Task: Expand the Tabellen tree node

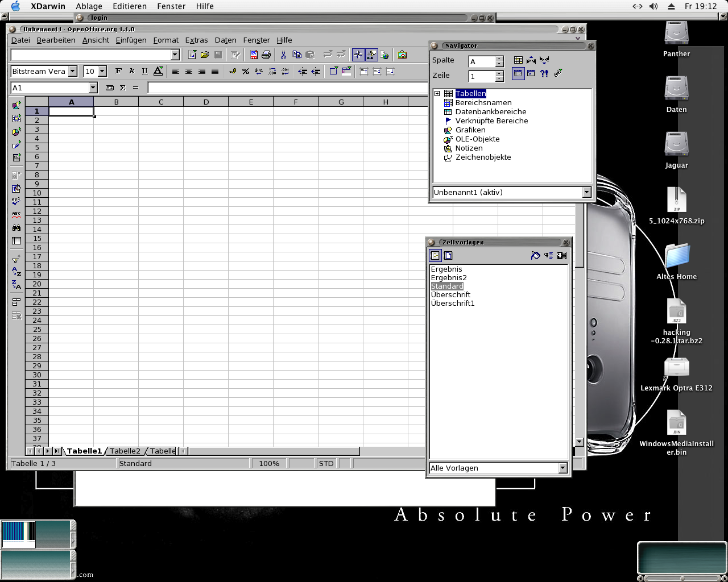Action: point(437,94)
